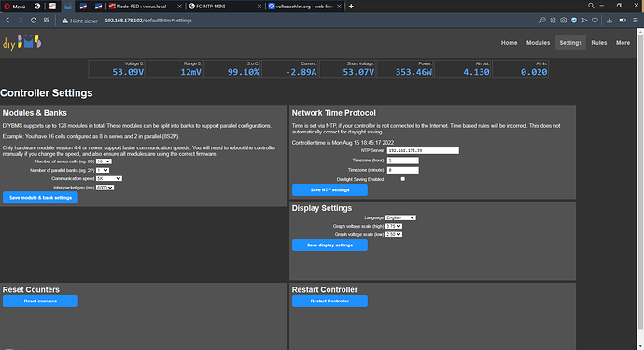This screenshot has height=350, width=644.
Task: Bookmark page with the heart icon
Action: pos(595,21)
